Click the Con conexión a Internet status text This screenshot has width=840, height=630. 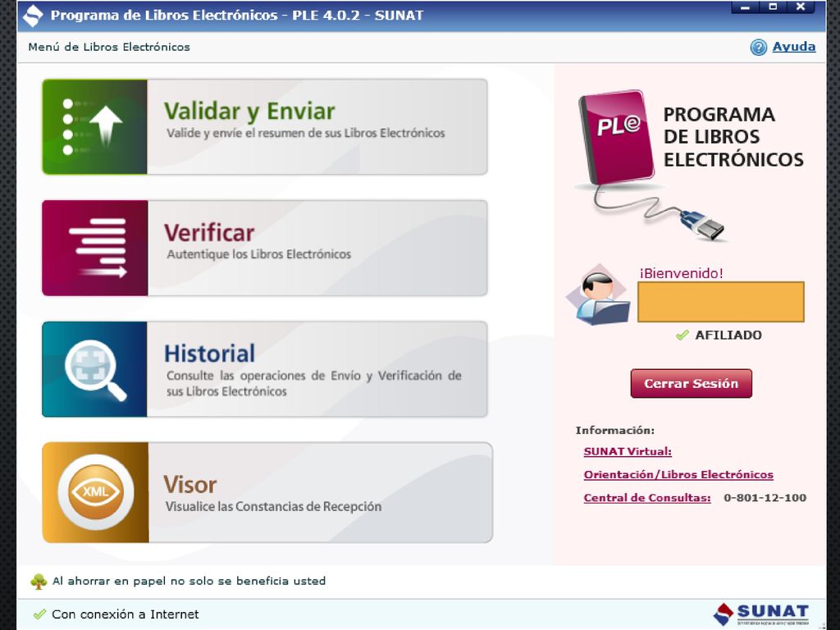click(x=126, y=614)
